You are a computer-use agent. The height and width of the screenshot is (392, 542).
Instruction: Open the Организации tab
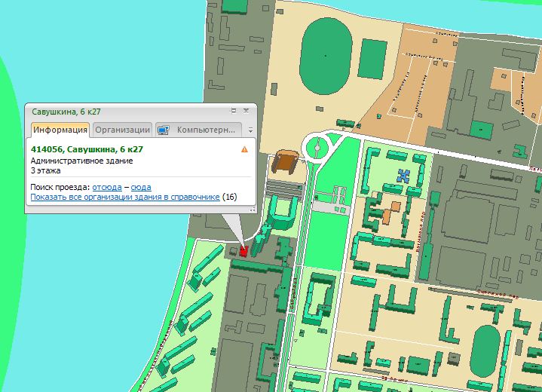point(122,130)
